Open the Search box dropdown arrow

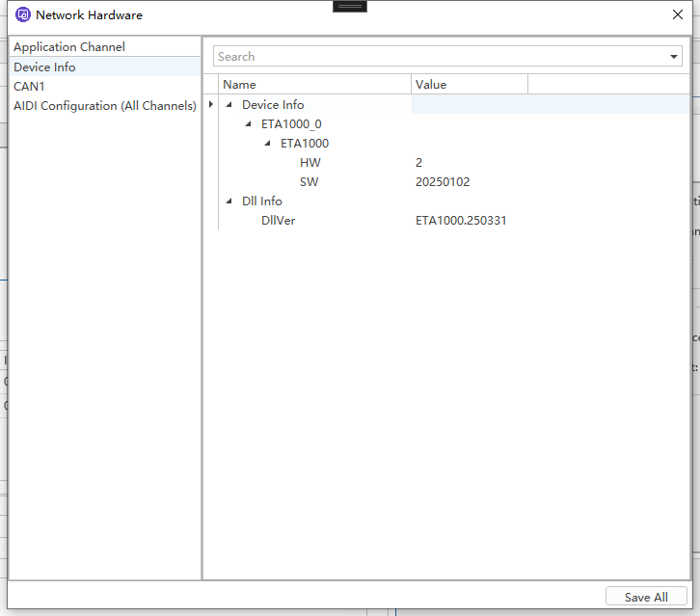[674, 57]
